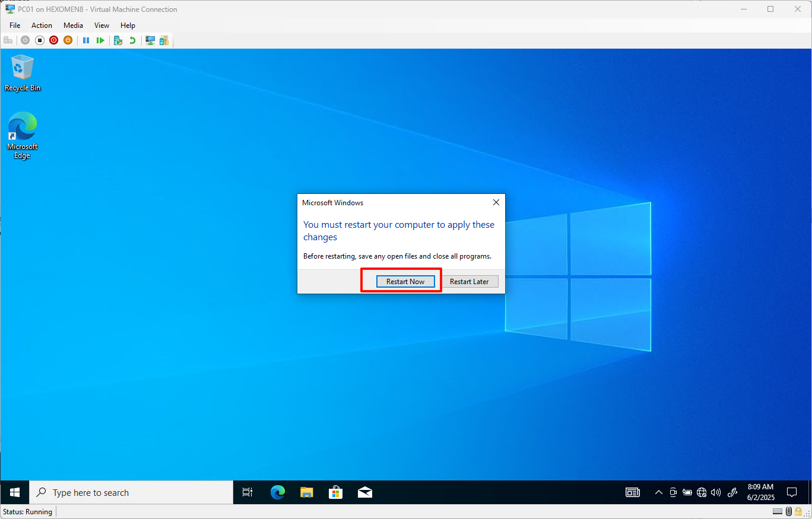812x519 pixels.
Task: Select the Microsoft Edge desktop shortcut
Action: pyautogui.click(x=23, y=135)
